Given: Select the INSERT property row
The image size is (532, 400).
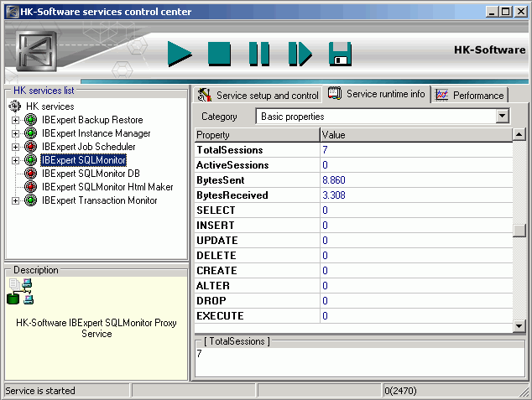Looking at the screenshot, I should (353, 225).
